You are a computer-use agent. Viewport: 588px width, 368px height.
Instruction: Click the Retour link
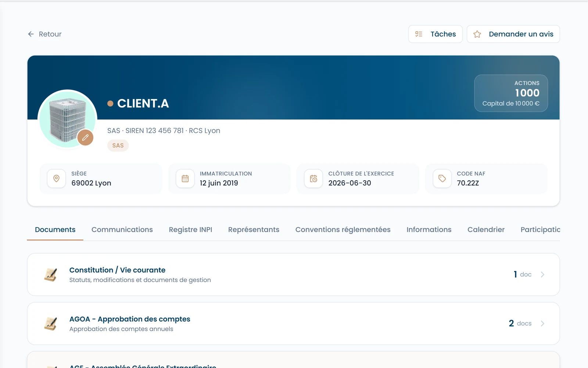(x=45, y=34)
